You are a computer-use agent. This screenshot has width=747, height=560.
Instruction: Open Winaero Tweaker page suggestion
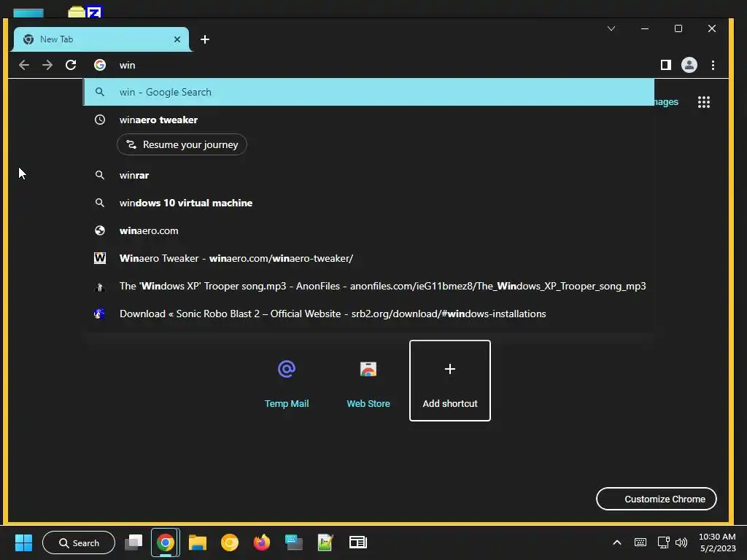point(368,258)
